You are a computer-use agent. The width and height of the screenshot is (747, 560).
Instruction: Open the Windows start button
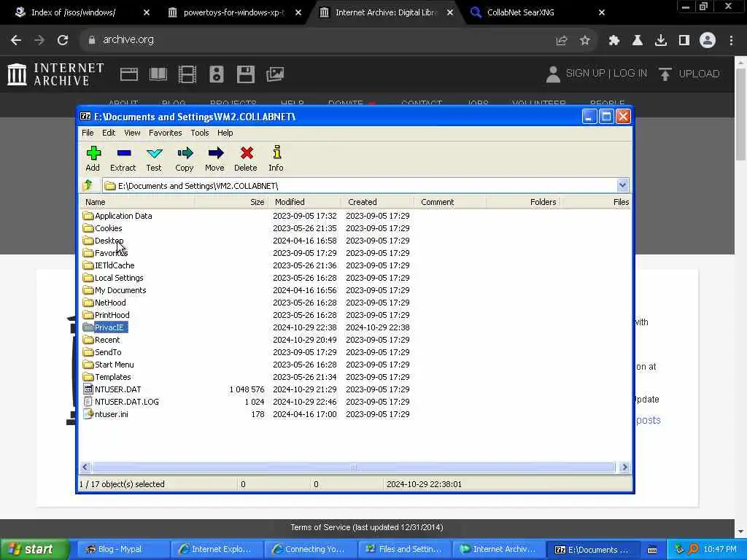[x=34, y=549]
